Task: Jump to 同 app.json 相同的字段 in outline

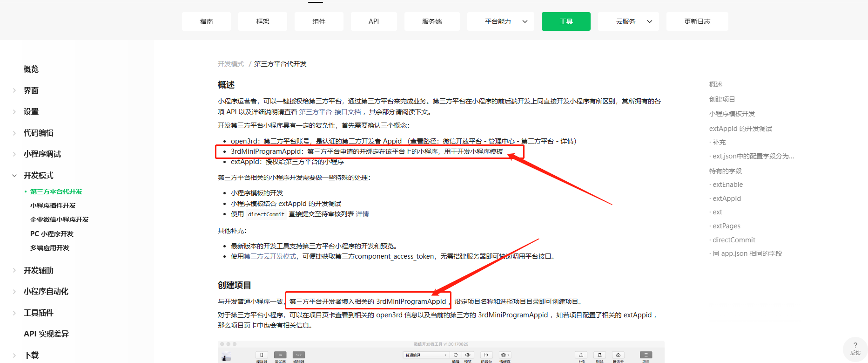Action: pos(747,253)
